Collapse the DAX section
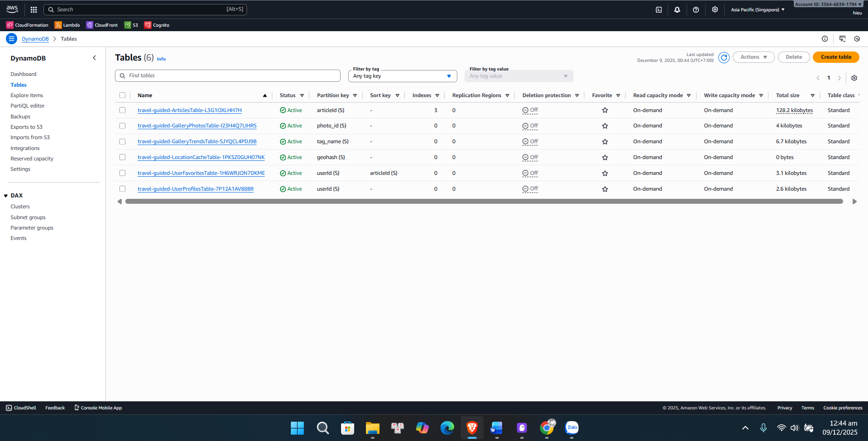 [6, 195]
